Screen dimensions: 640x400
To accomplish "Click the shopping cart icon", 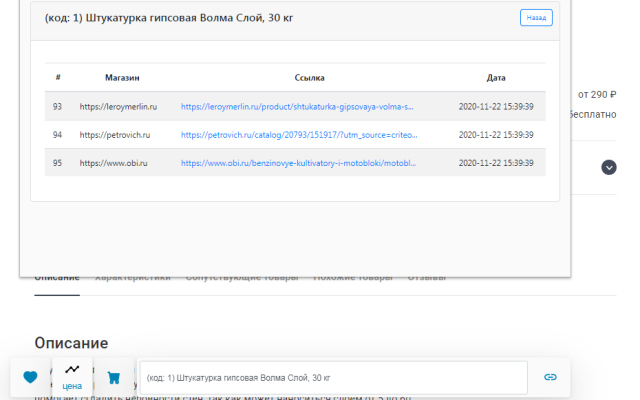I will pyautogui.click(x=113, y=377).
